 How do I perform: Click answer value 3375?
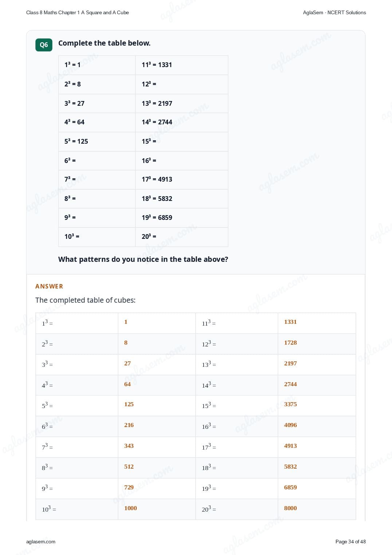click(290, 404)
